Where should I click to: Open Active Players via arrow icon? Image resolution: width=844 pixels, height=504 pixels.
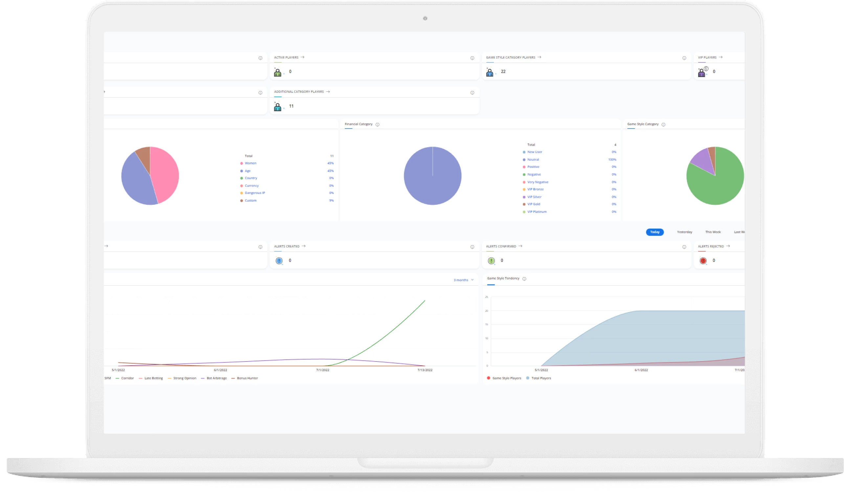click(x=302, y=57)
